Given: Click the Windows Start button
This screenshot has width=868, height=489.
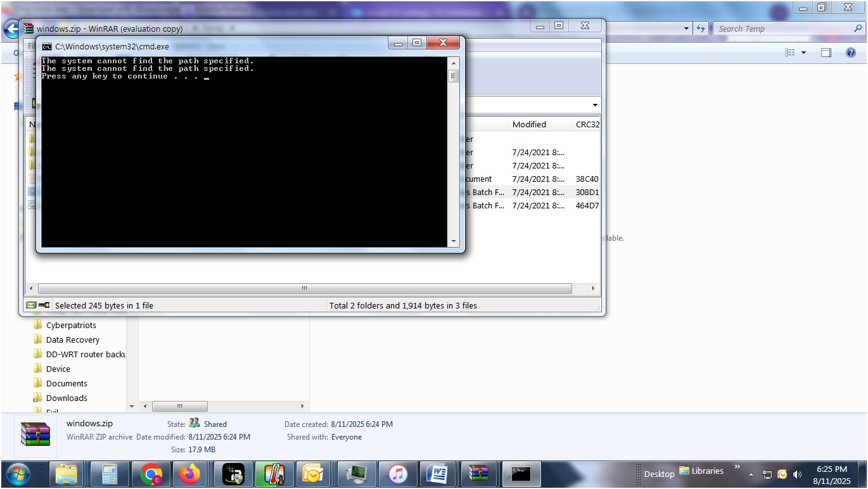Looking at the screenshot, I should pyautogui.click(x=17, y=474).
